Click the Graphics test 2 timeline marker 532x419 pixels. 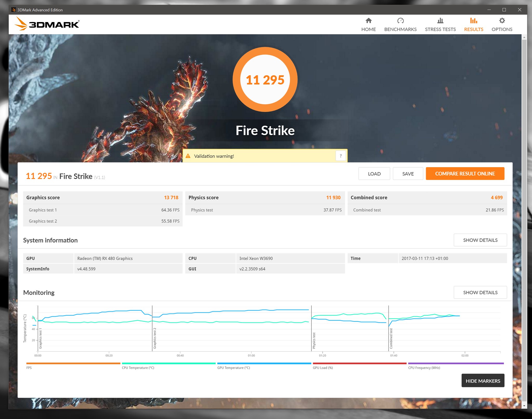coord(155,338)
